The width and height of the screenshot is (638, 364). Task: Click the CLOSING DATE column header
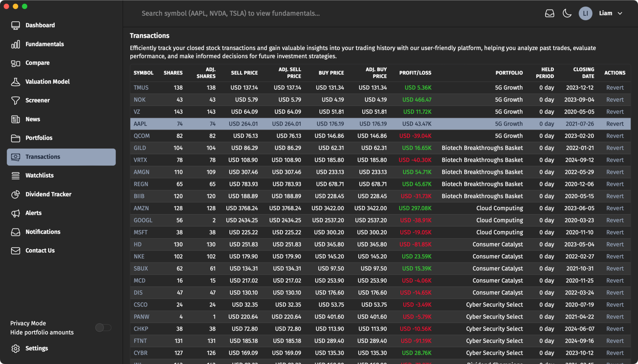click(x=583, y=73)
